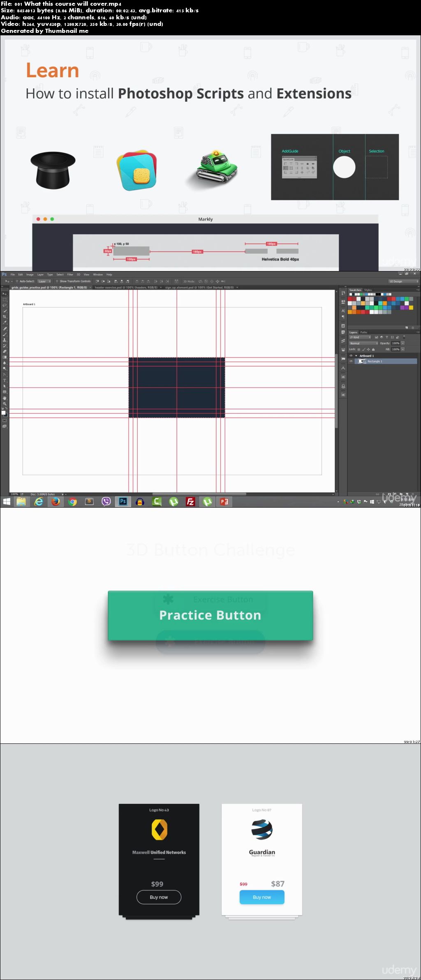Open the layer Kind filter dropdown
The height and width of the screenshot is (980, 421).
[x=360, y=337]
